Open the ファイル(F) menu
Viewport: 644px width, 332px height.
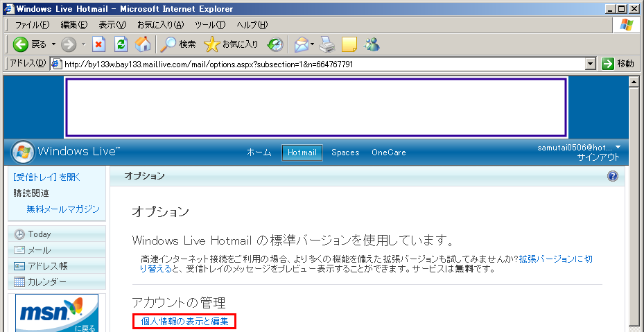pyautogui.click(x=33, y=25)
